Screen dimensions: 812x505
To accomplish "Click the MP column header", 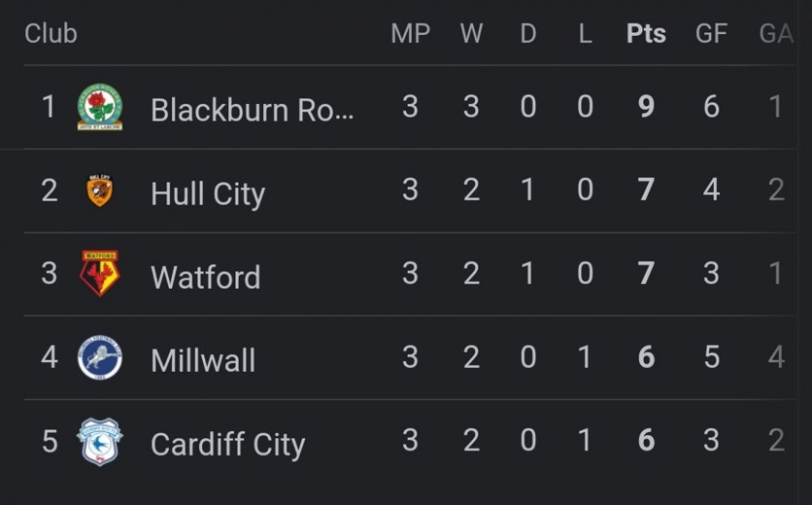I will pyautogui.click(x=410, y=33).
